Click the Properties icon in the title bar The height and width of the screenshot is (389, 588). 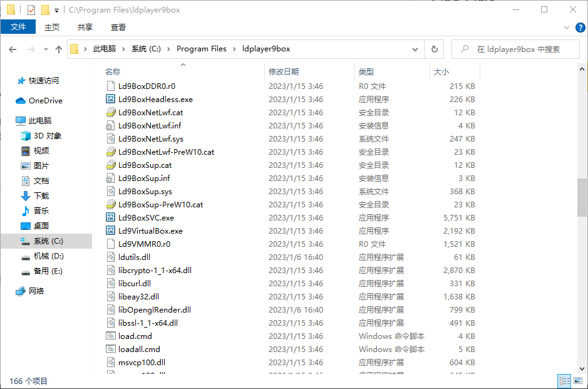coord(31,10)
